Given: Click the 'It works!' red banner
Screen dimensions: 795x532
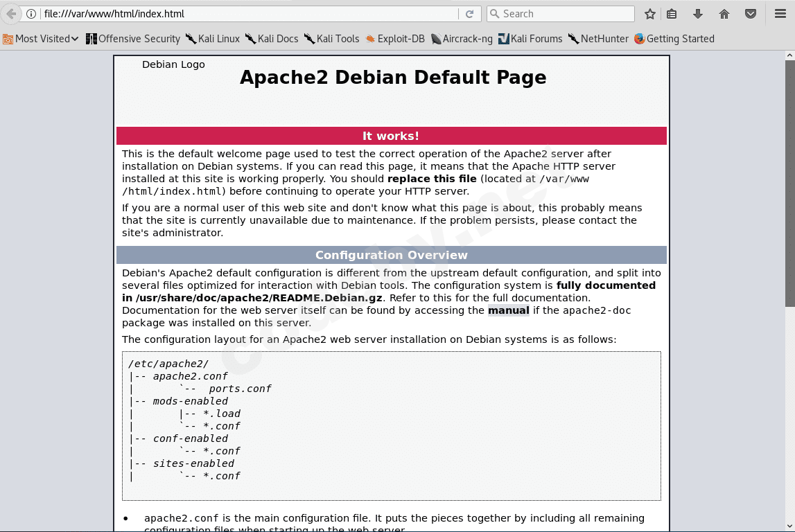Looking at the screenshot, I should pos(391,136).
